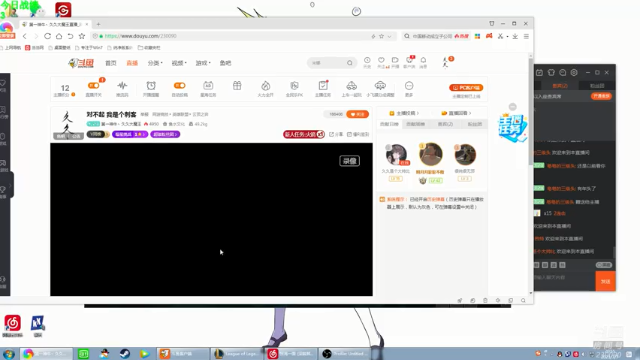Click the black video player area
The image size is (640, 360).
[x=211, y=219]
